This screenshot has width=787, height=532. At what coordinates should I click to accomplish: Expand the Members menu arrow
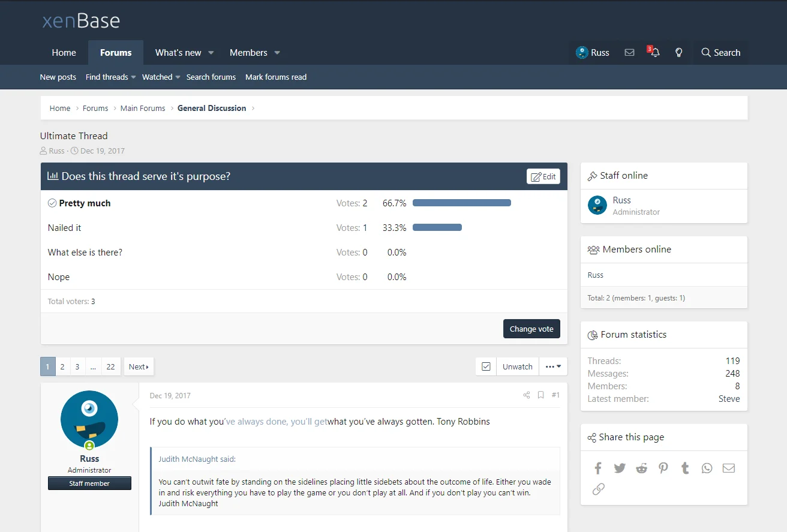coord(277,53)
